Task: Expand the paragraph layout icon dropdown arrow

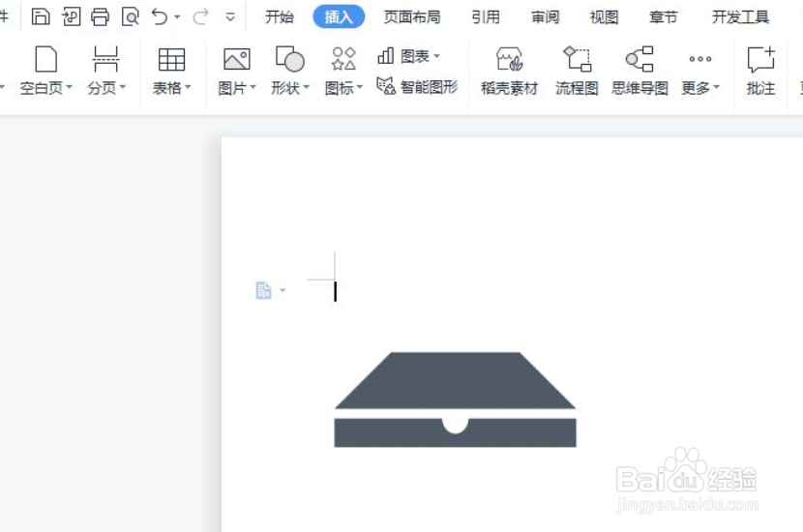Action: pyautogui.click(x=283, y=290)
